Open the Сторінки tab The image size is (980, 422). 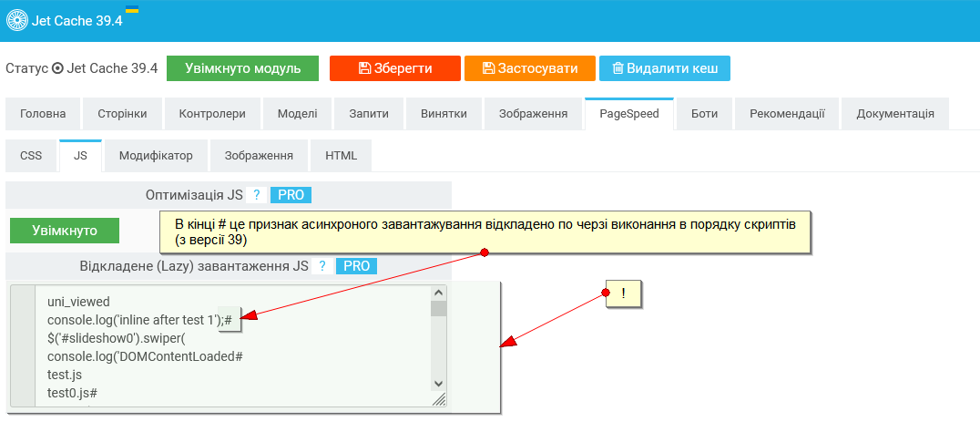tap(122, 114)
